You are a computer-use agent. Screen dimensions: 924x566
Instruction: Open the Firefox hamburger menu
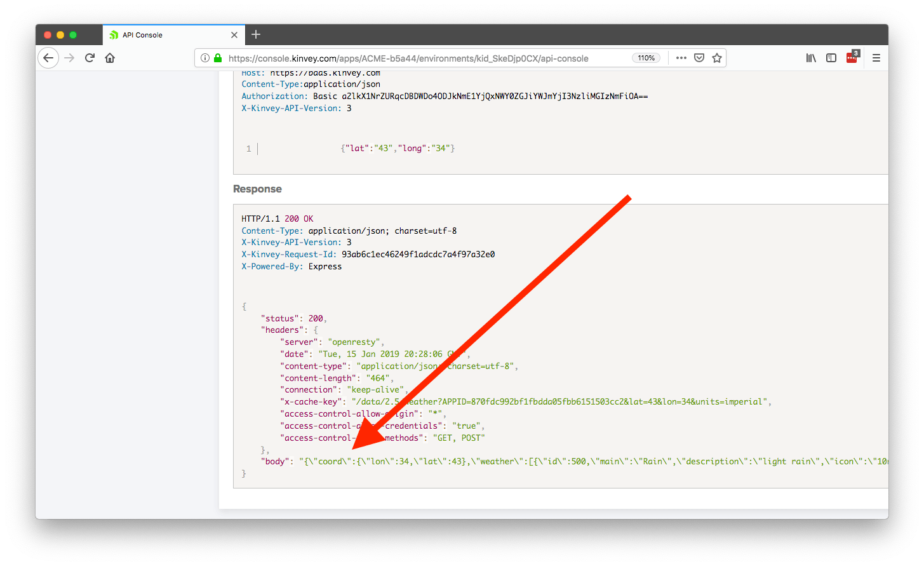click(876, 58)
